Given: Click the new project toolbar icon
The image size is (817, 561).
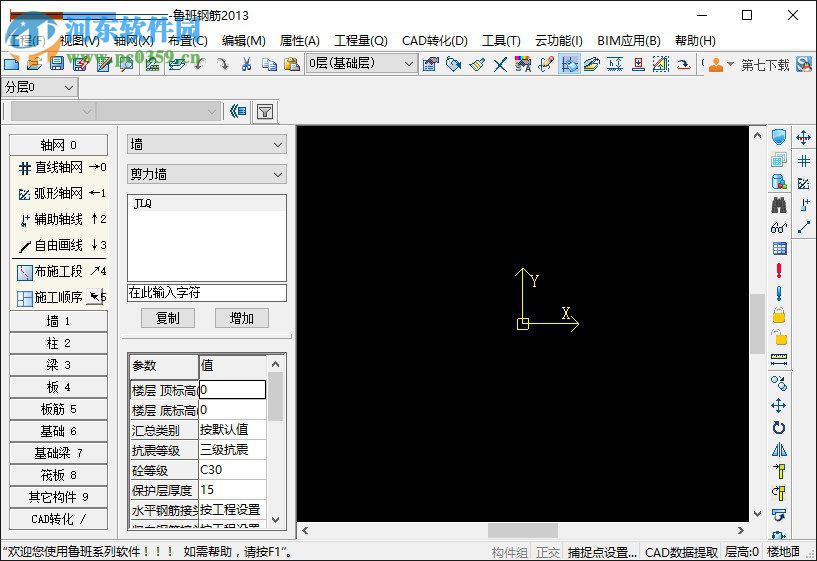Looking at the screenshot, I should click(x=11, y=64).
